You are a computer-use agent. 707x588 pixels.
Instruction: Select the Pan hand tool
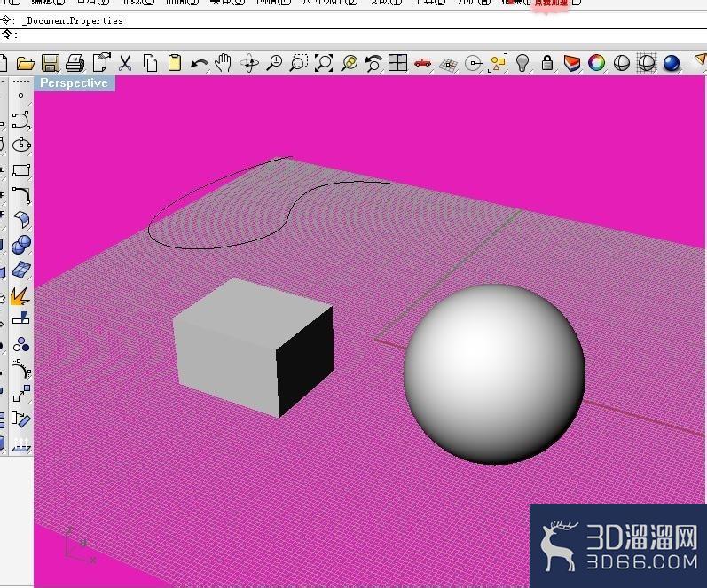[x=224, y=63]
